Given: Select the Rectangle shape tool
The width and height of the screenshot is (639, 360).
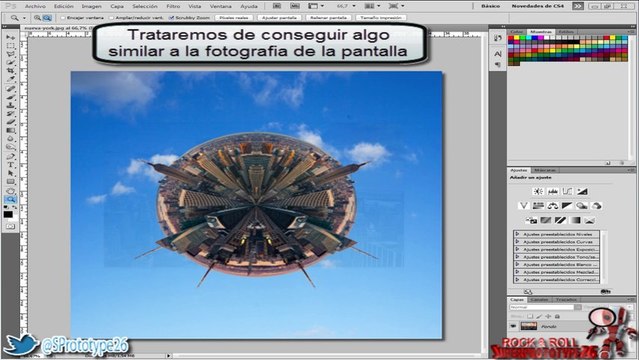Looking at the screenshot, I should (x=11, y=182).
